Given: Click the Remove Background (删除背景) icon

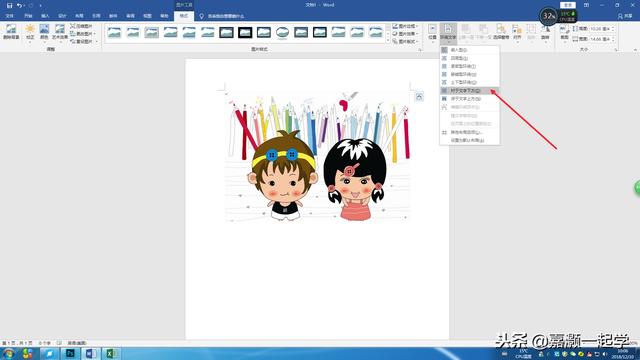Looking at the screenshot, I should point(11,32).
